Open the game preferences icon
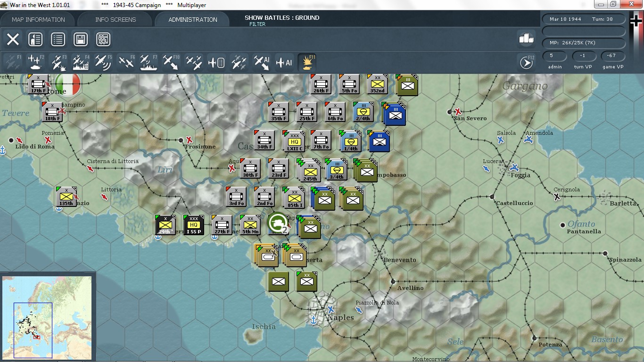Viewport: 644px width, 362px height. click(x=35, y=39)
